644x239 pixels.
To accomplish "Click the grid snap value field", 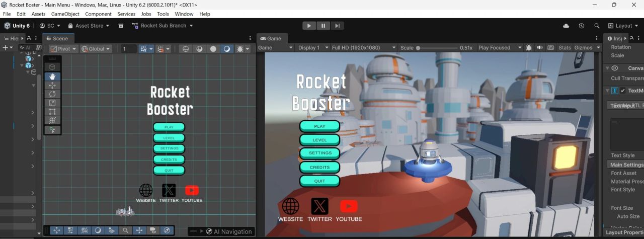I will (x=128, y=49).
